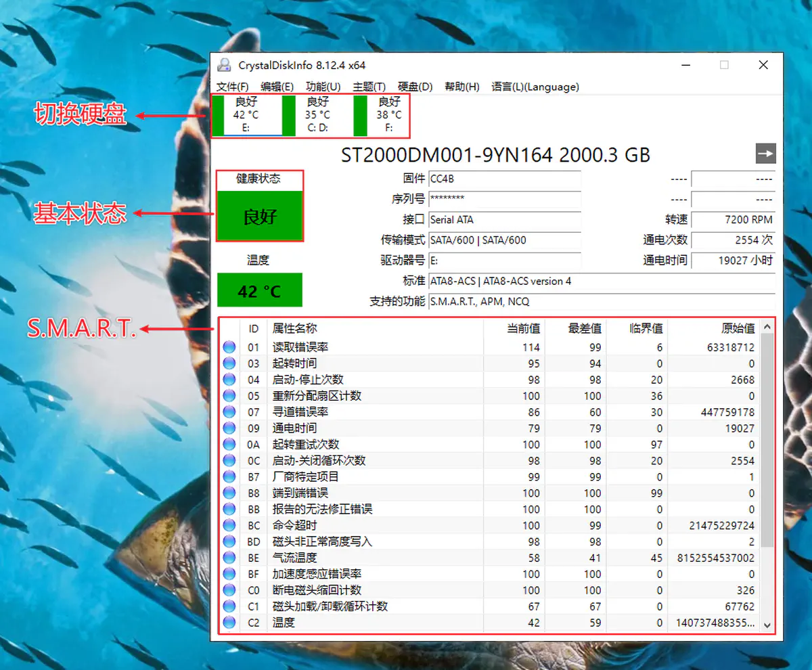Click the masked 序列号 serial number field
The width and height of the screenshot is (812, 670).
click(505, 200)
